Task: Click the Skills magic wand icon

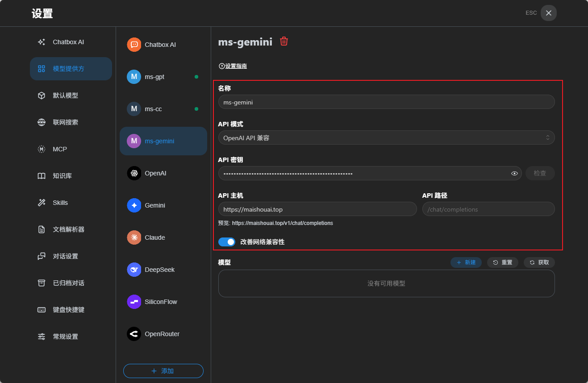Action: coord(42,203)
